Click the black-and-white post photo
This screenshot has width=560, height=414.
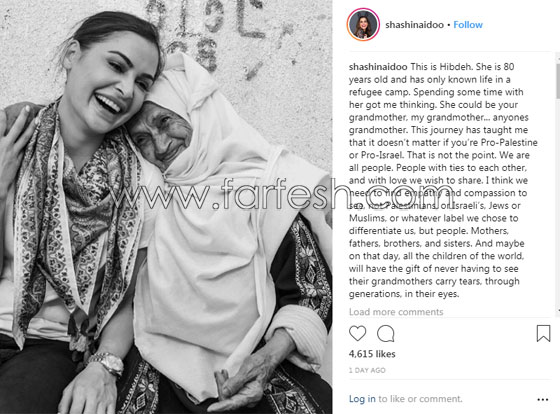[x=166, y=207]
